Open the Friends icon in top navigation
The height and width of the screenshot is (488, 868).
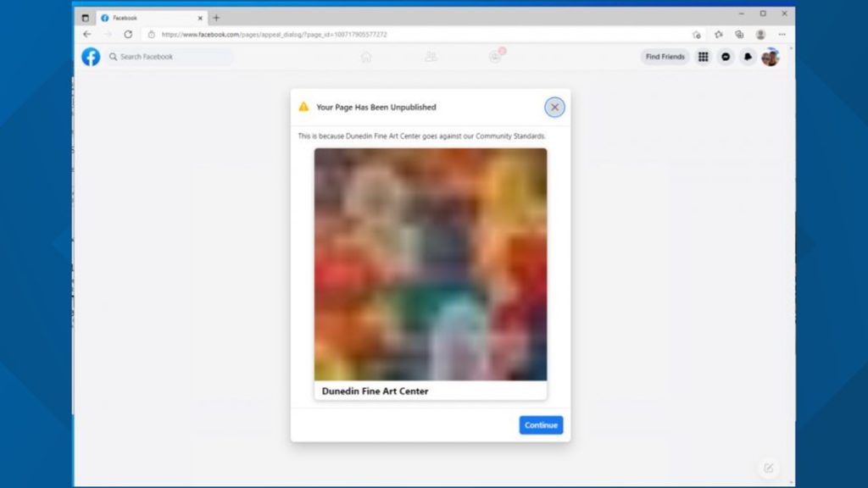click(431, 57)
